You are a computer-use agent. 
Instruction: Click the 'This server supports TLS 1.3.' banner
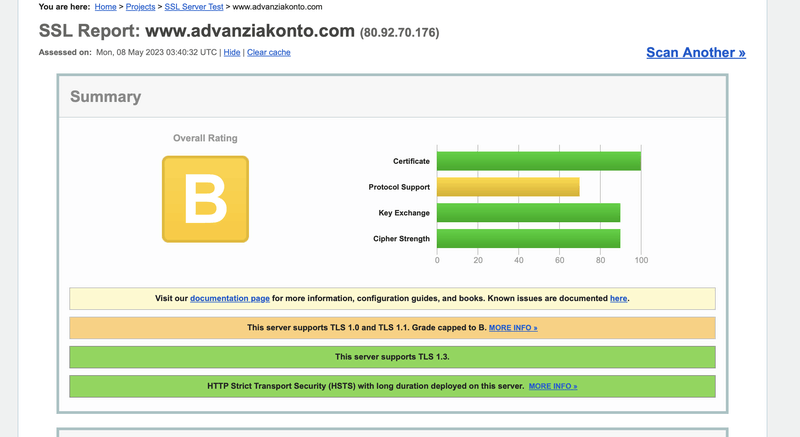point(392,357)
